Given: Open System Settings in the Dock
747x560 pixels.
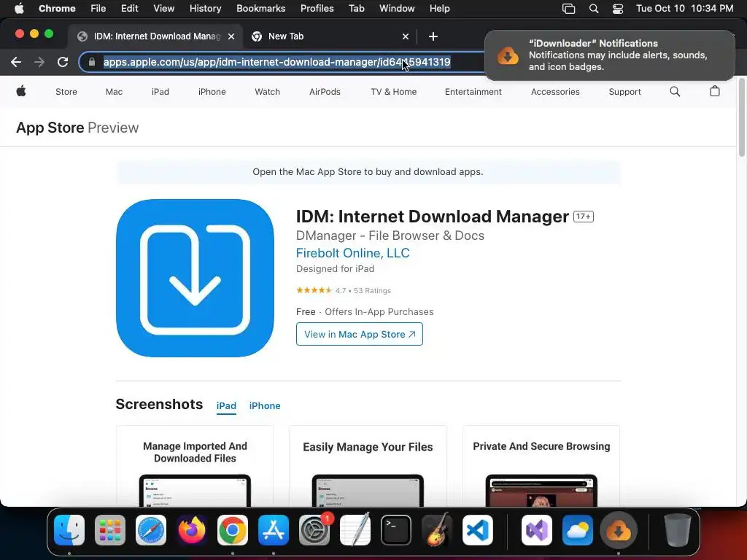Looking at the screenshot, I should point(314,530).
